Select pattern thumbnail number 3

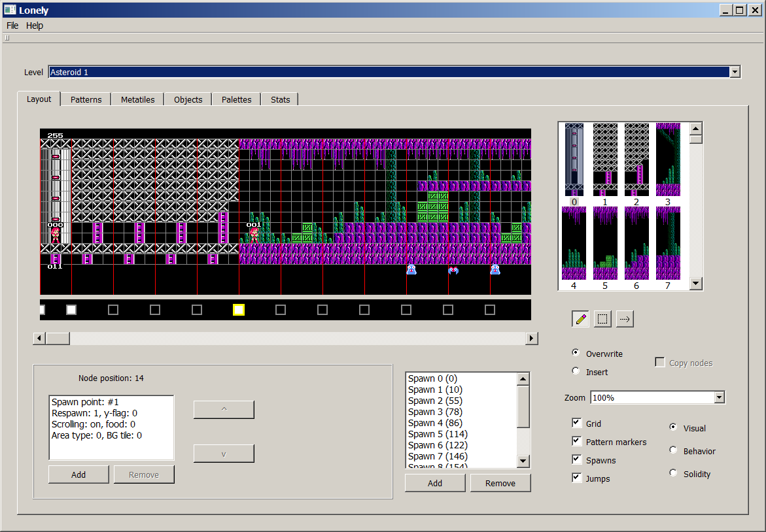pyautogui.click(x=668, y=159)
